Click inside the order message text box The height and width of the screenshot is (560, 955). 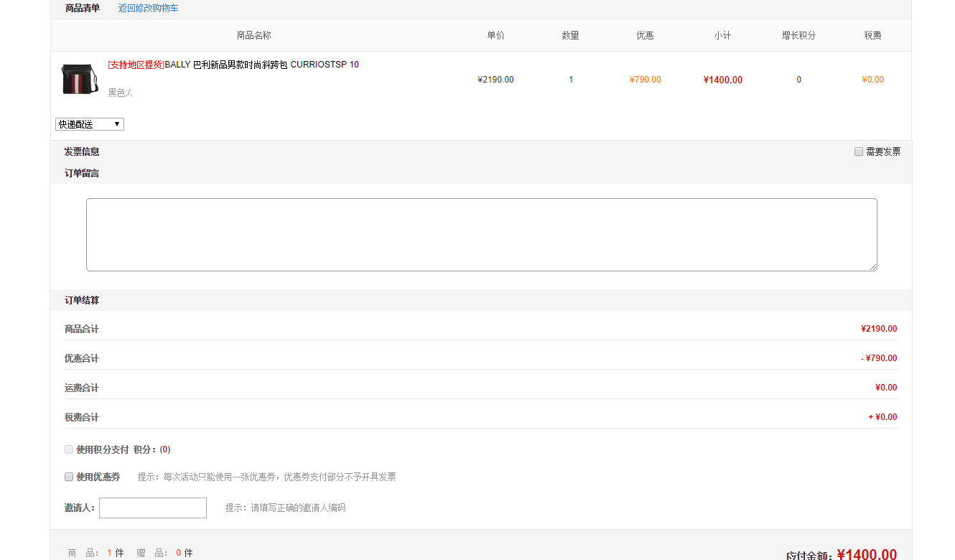(481, 234)
